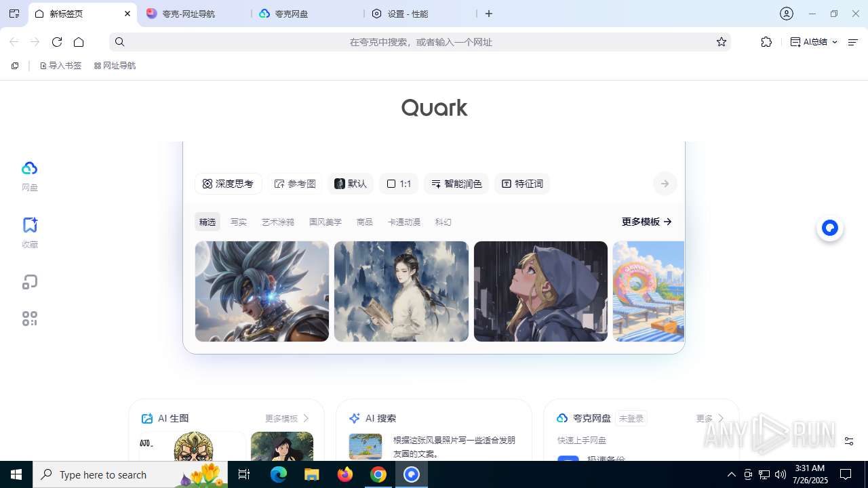
Task: Bookmark this page with star icon
Action: pyautogui.click(x=722, y=42)
